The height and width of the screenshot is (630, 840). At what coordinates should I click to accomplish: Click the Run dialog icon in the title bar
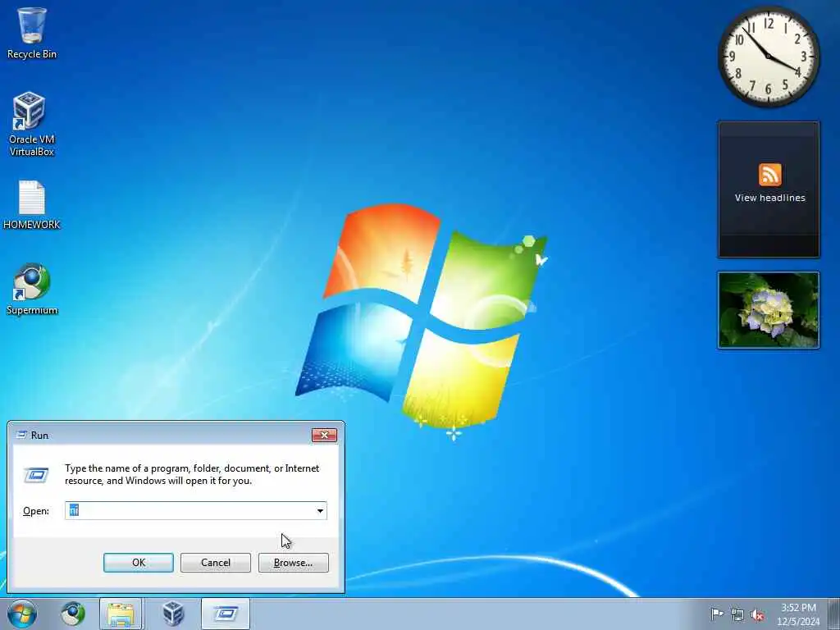coord(21,435)
